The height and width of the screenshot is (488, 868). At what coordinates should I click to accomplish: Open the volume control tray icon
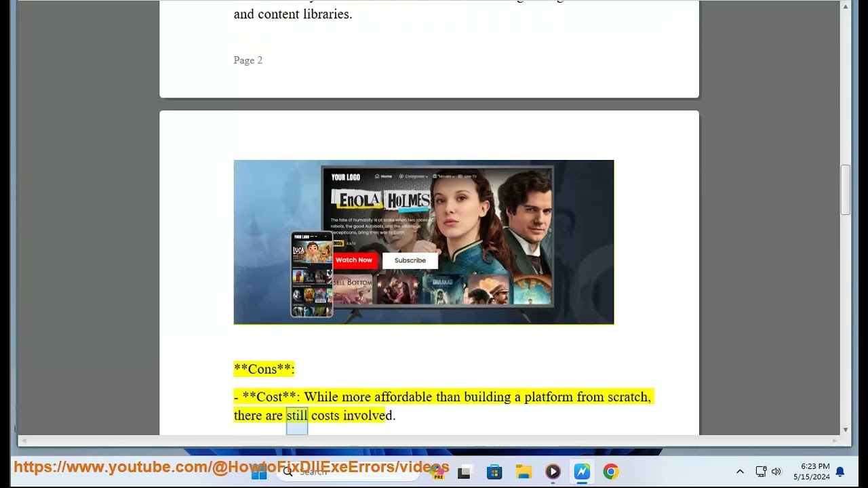(x=776, y=472)
